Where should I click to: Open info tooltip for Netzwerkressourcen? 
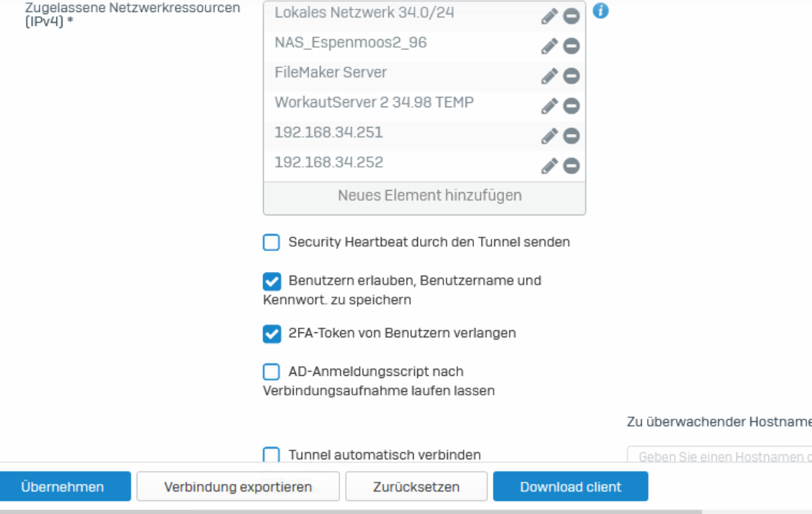(601, 11)
